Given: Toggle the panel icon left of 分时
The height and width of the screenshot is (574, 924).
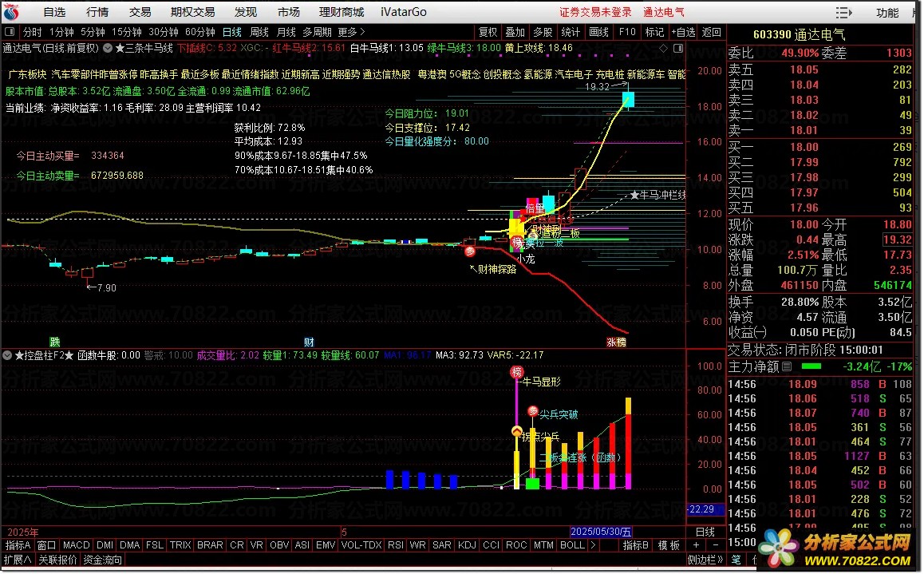Looking at the screenshot, I should point(9,32).
